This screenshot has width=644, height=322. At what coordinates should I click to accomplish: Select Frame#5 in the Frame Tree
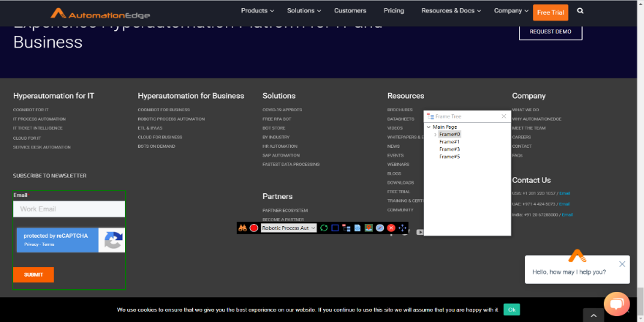pos(450,157)
